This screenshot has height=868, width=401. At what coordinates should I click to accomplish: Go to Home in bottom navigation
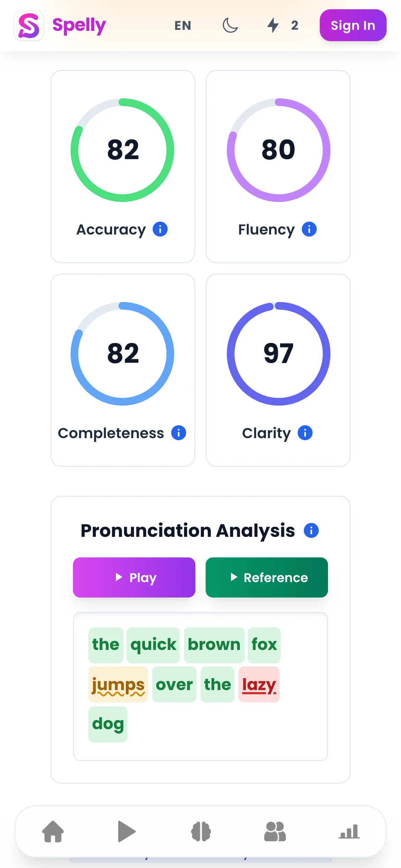pyautogui.click(x=53, y=831)
